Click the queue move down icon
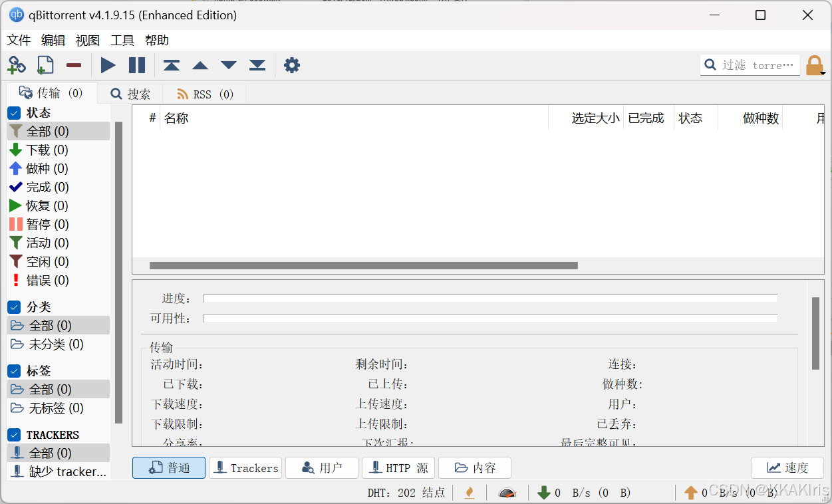This screenshot has width=832, height=504. click(x=229, y=65)
